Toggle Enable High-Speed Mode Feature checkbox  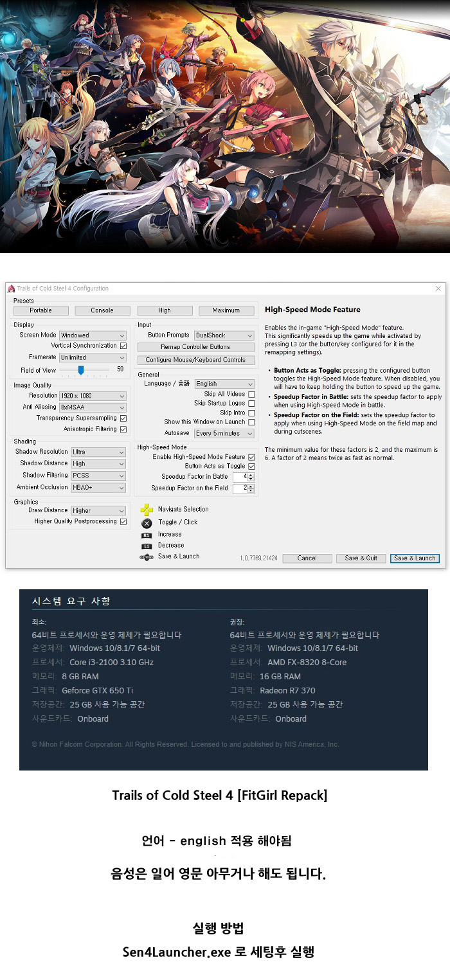[251, 457]
